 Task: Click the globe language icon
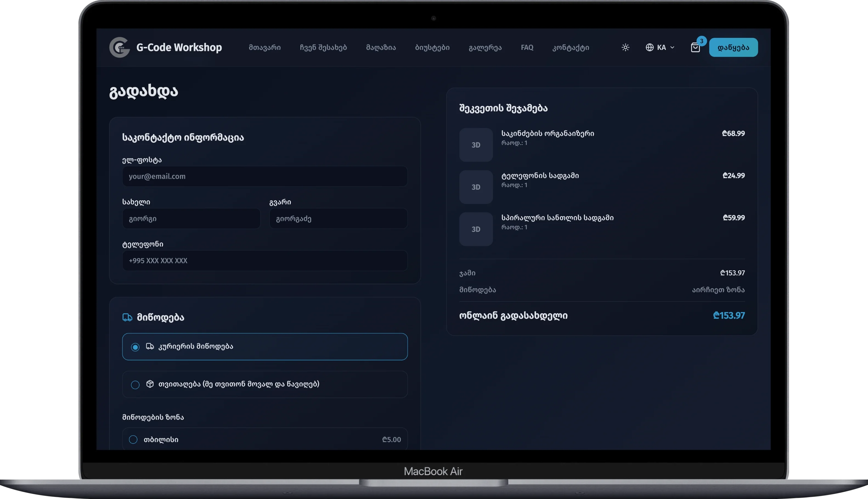pos(649,47)
